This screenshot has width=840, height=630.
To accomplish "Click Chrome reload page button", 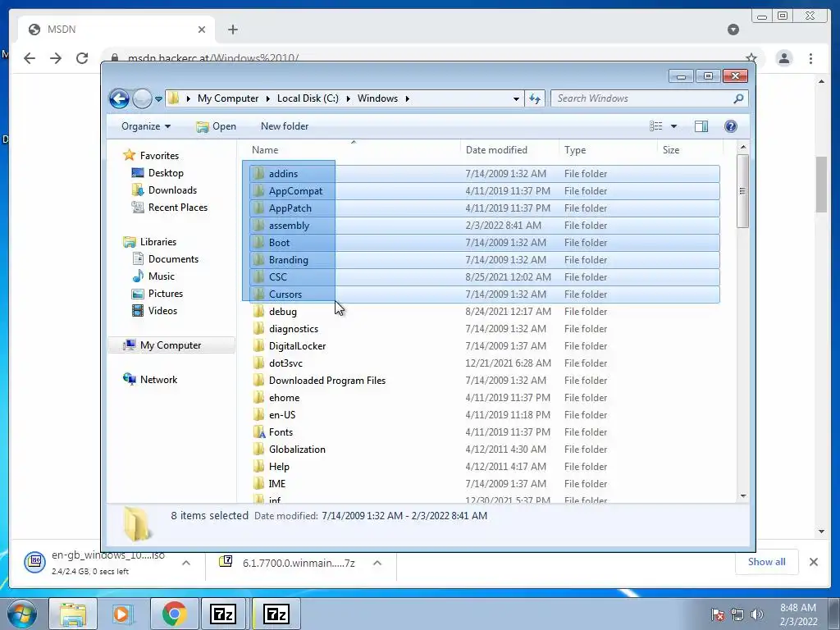I will click(82, 58).
